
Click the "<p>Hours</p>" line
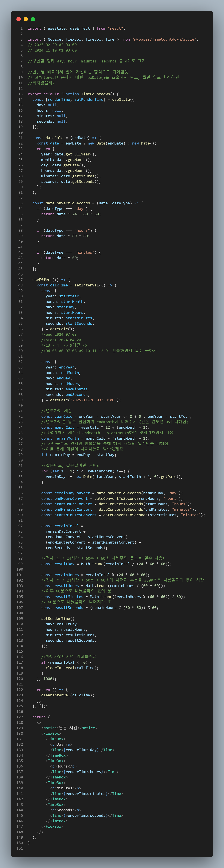pyautogui.click(x=63, y=766)
